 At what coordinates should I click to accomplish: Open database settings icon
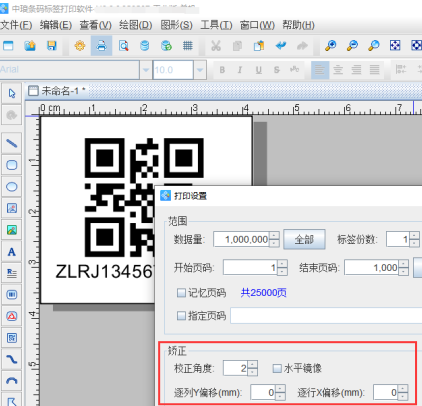(145, 45)
